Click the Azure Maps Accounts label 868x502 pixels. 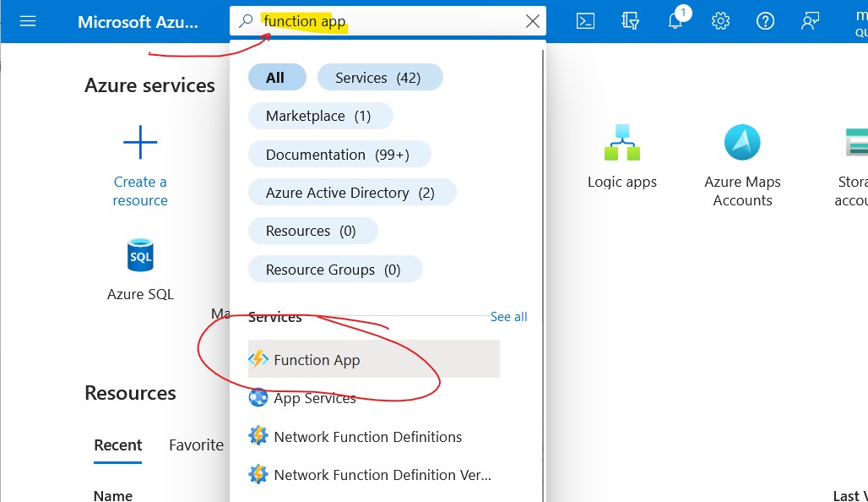point(742,191)
